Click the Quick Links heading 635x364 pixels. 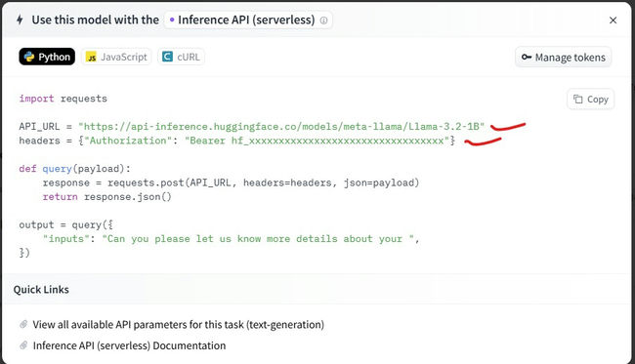pos(41,290)
